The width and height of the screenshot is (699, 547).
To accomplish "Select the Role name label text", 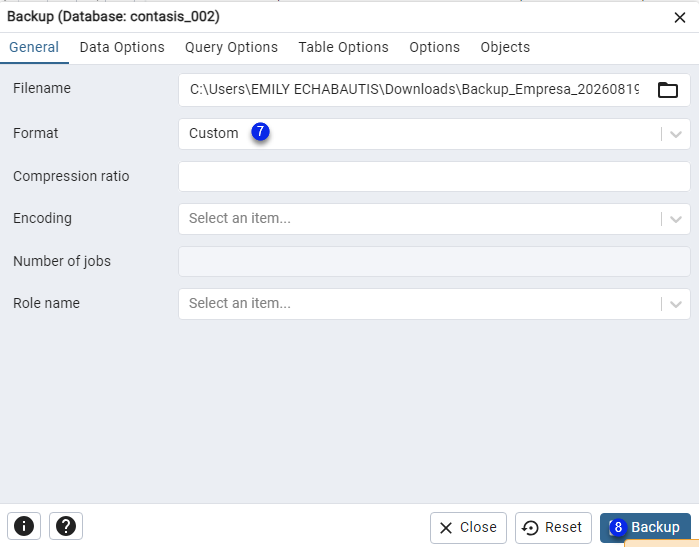I will click(x=46, y=303).
